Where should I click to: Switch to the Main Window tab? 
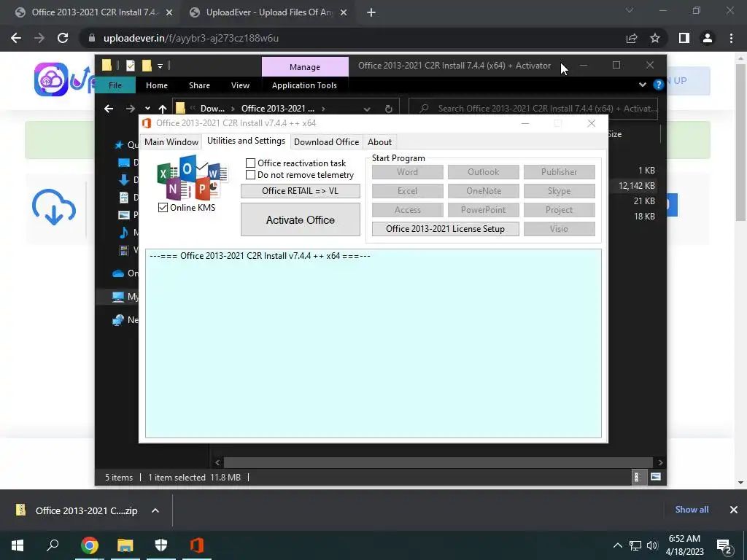[171, 142]
